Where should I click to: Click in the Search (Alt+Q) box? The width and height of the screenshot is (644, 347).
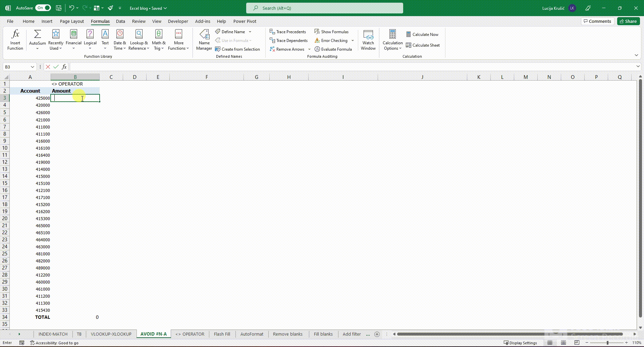[324, 8]
